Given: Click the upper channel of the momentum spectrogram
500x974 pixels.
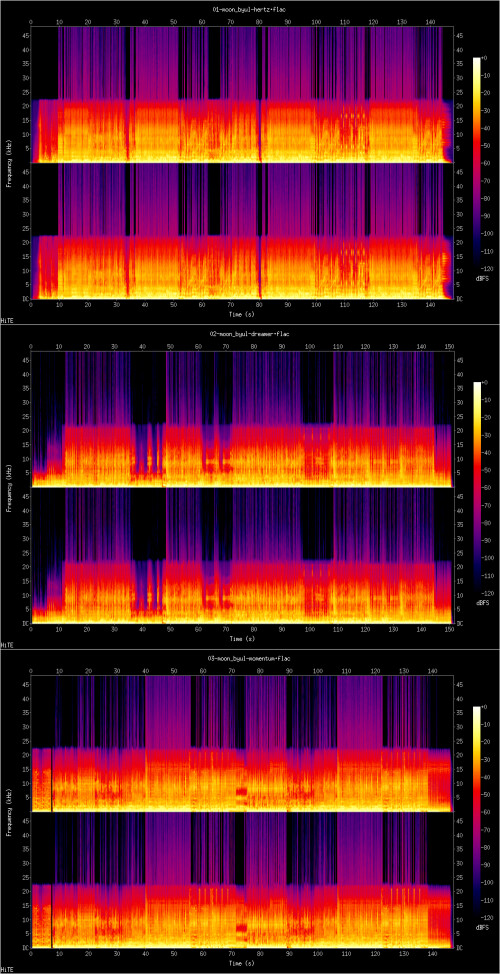Looking at the screenshot, I should pos(242,744).
